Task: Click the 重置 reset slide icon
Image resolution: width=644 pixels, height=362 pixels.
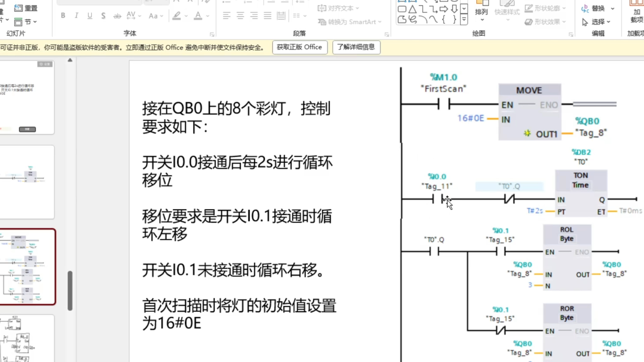Action: click(18, 8)
